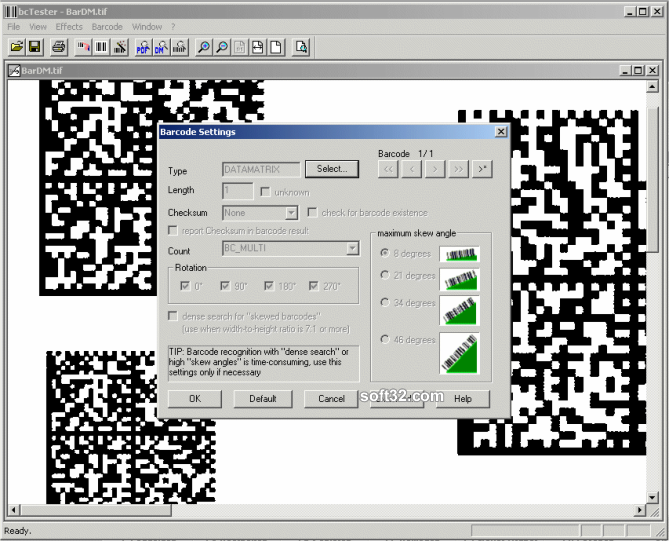Toggle the 180° rotation checkbox
669x541 pixels.
coord(269,285)
